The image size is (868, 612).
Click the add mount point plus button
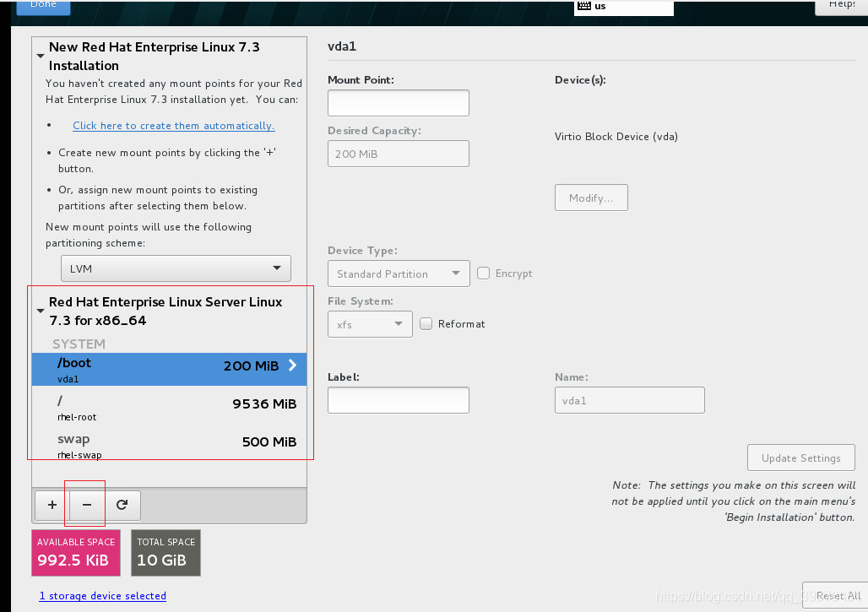[x=52, y=505]
